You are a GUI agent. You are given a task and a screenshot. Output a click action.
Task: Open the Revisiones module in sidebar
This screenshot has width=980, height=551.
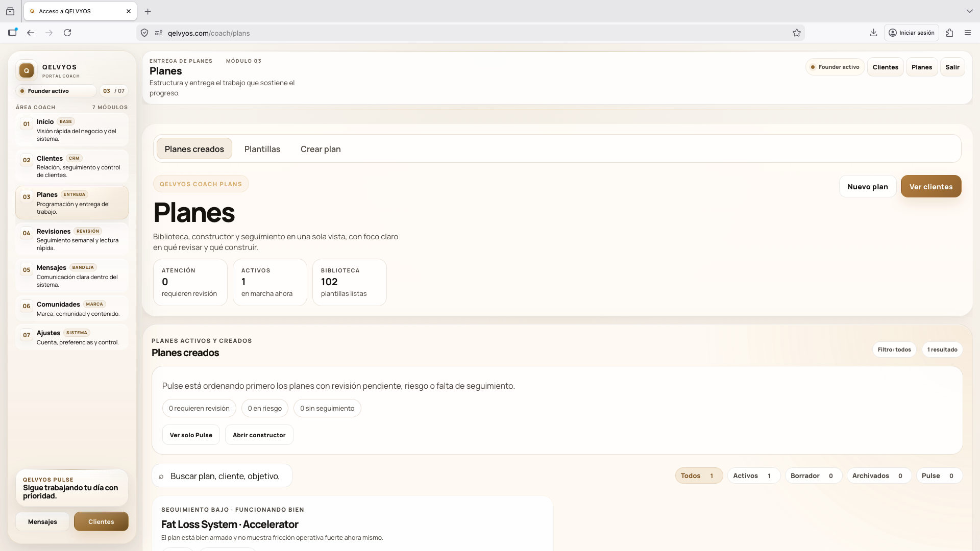71,239
